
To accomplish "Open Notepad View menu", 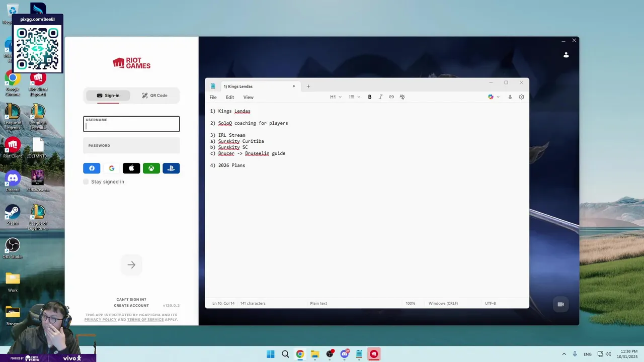I will pos(249,97).
